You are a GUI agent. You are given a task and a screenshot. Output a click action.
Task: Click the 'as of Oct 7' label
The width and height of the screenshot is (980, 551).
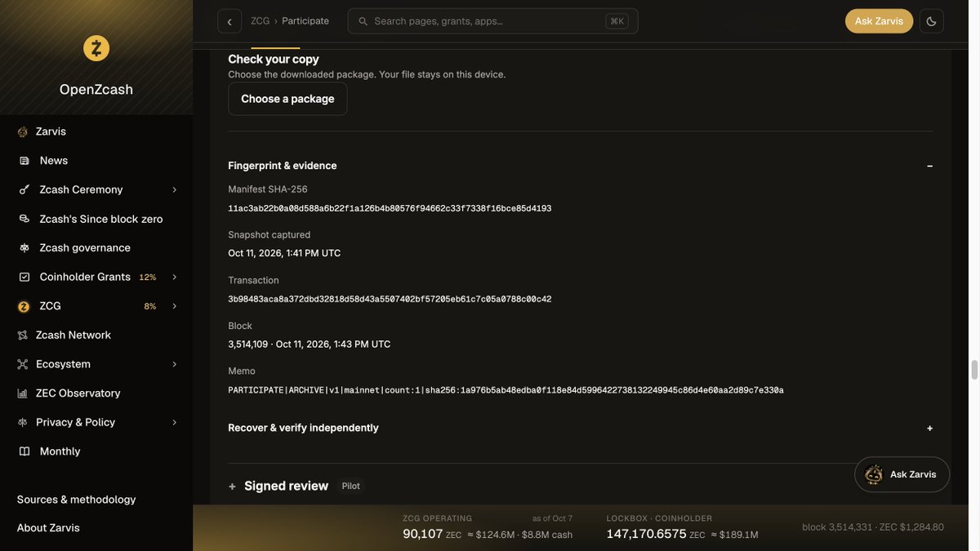pyautogui.click(x=553, y=518)
